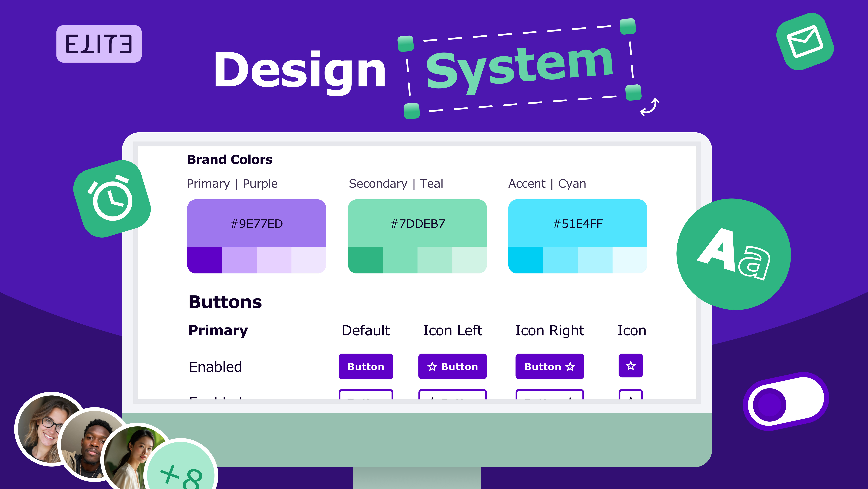Pick the darkest cyan shade swatch
This screenshot has width=868, height=489.
(x=526, y=260)
